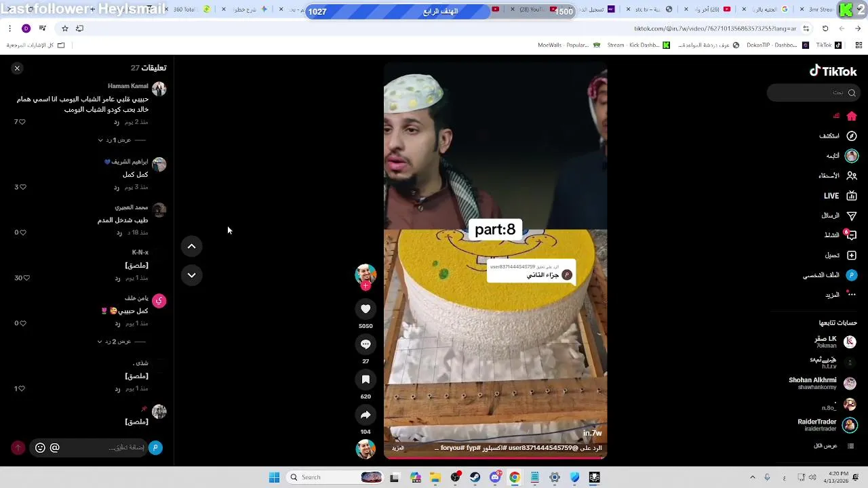This screenshot has height=488, width=868.
Task: Open Messages with the paper-plane icon
Action: click(x=852, y=216)
